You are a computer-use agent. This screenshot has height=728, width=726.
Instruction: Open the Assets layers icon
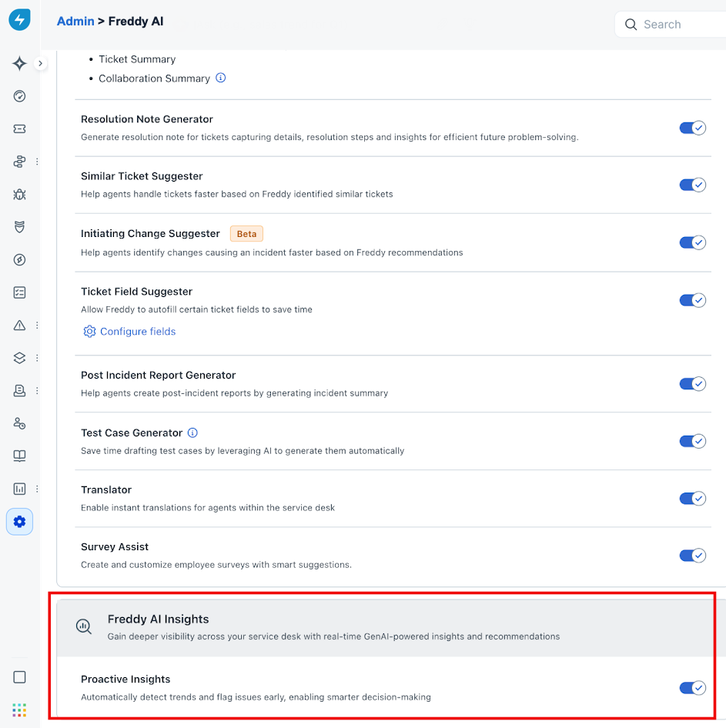(19, 358)
